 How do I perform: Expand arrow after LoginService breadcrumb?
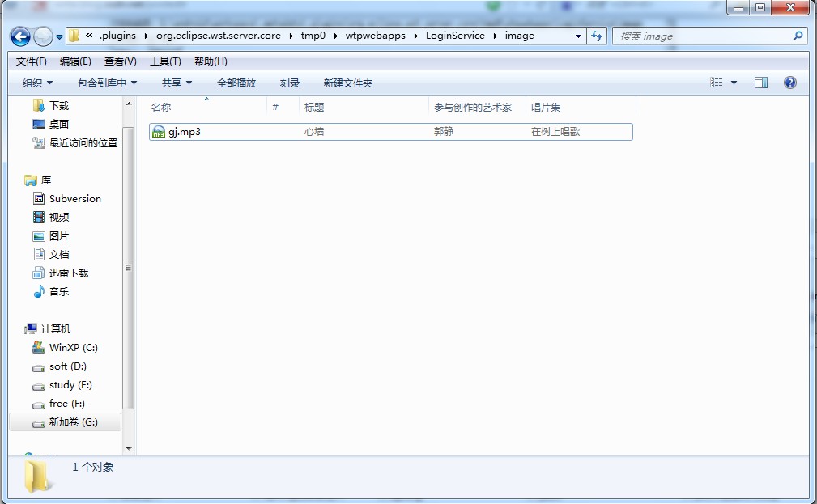click(495, 36)
